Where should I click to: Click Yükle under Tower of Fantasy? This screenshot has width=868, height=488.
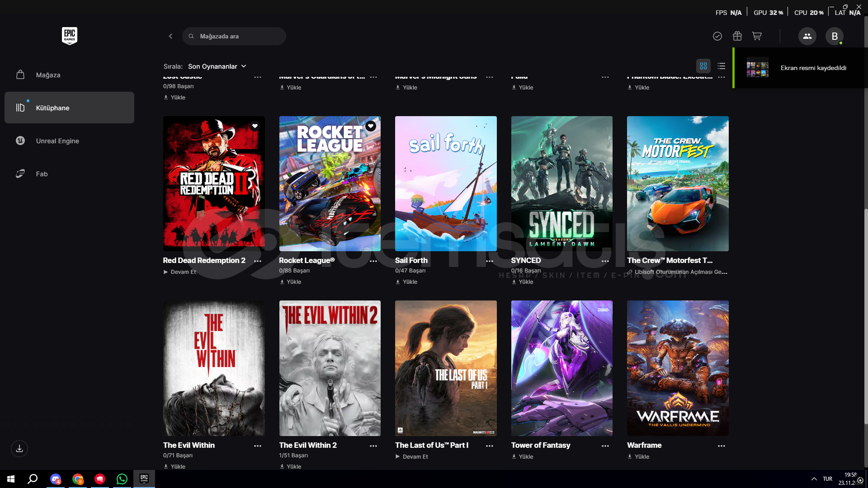tap(523, 457)
